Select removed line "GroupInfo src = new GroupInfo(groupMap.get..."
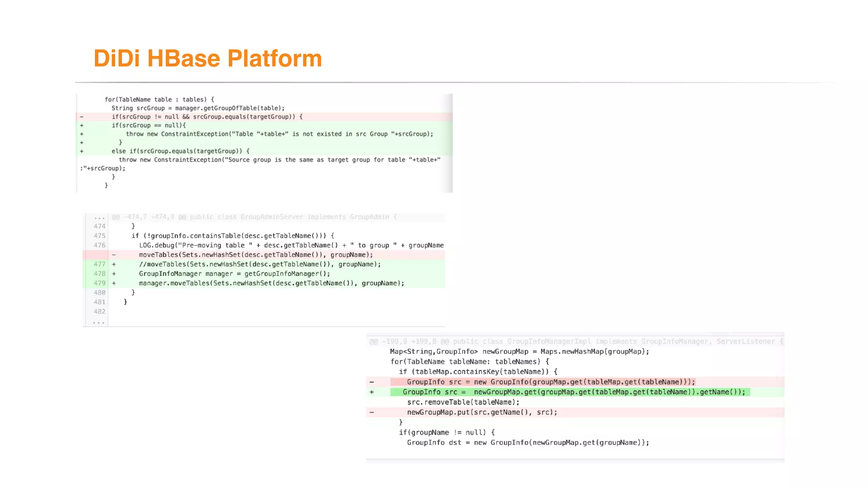Image resolution: width=868 pixels, height=488 pixels. [575, 382]
